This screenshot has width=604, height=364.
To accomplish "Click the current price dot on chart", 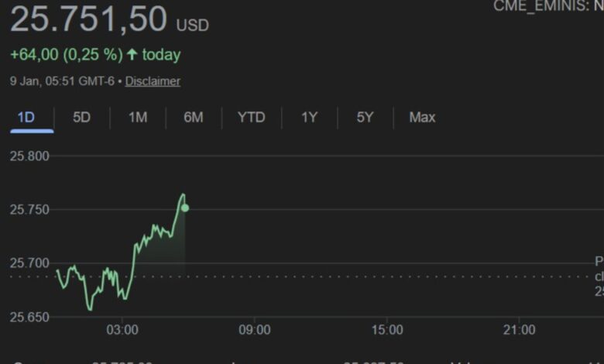I will point(184,208).
